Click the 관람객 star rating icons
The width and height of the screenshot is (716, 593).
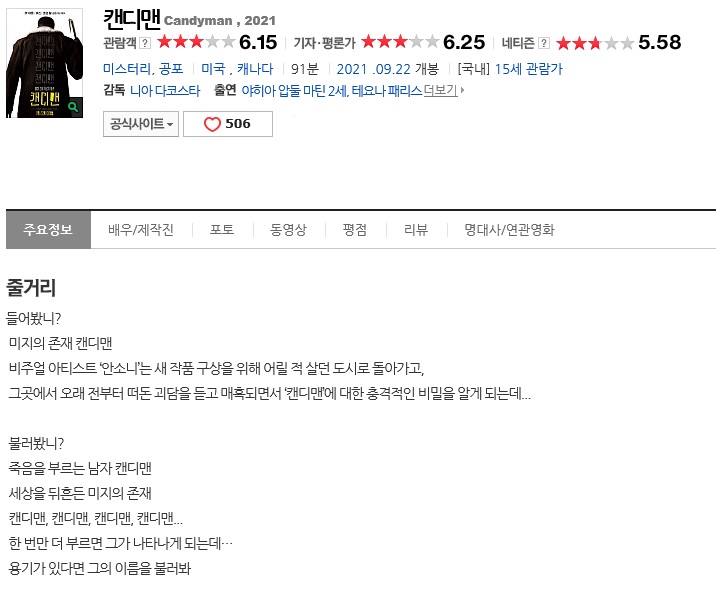click(x=196, y=42)
